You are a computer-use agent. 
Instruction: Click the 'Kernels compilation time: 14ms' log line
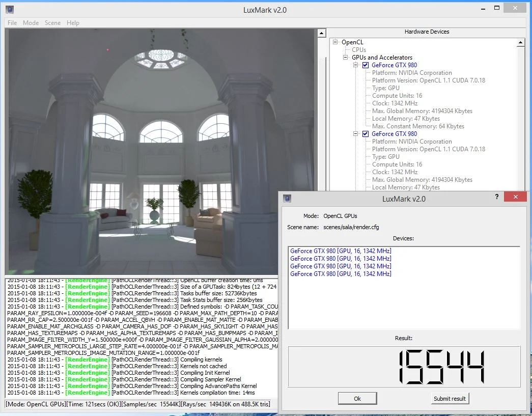pos(131,393)
